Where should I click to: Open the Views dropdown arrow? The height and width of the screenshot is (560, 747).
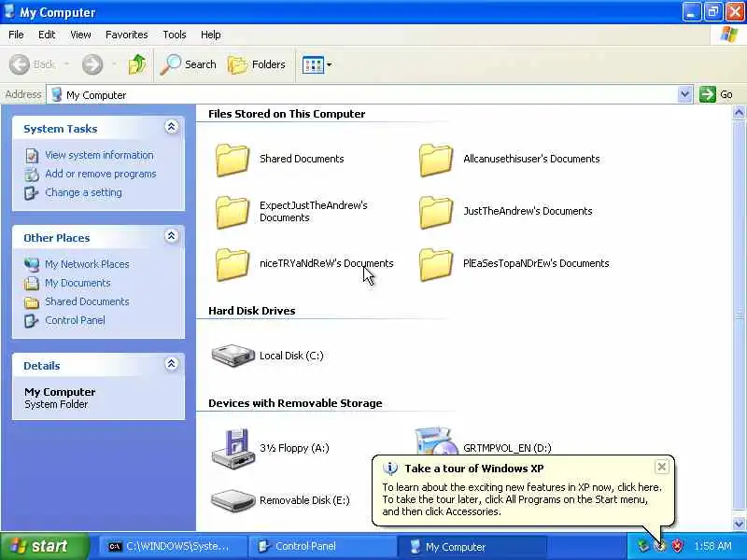click(330, 64)
